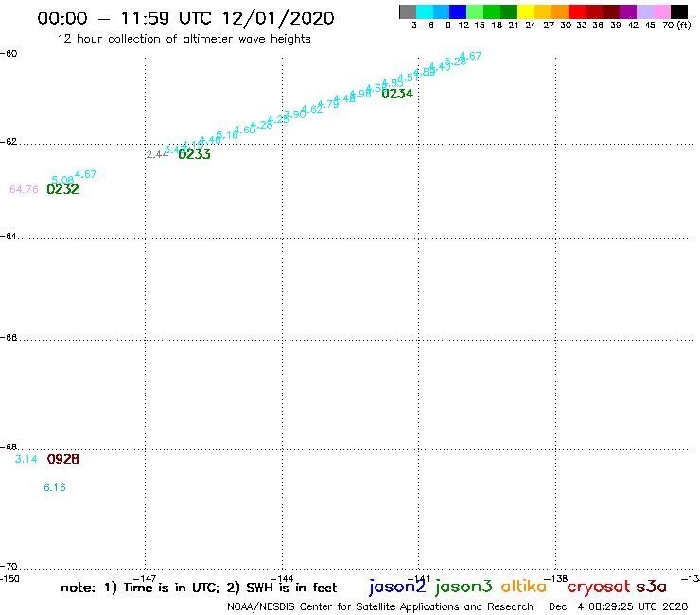The height and width of the screenshot is (615, 700).
Task: Click the black legend swatch
Action: click(x=679, y=11)
